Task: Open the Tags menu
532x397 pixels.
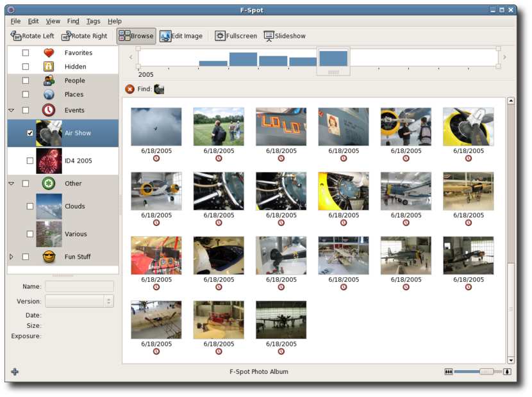Action: click(x=94, y=21)
